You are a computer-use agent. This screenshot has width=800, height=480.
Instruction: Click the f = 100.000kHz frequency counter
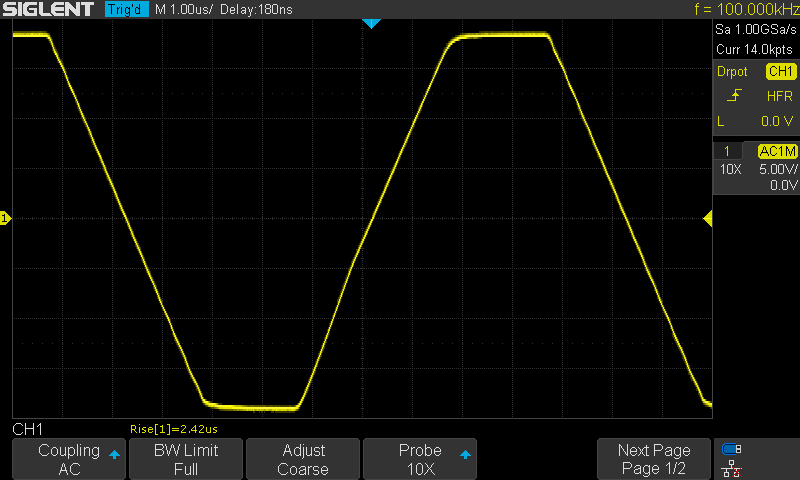pos(746,9)
